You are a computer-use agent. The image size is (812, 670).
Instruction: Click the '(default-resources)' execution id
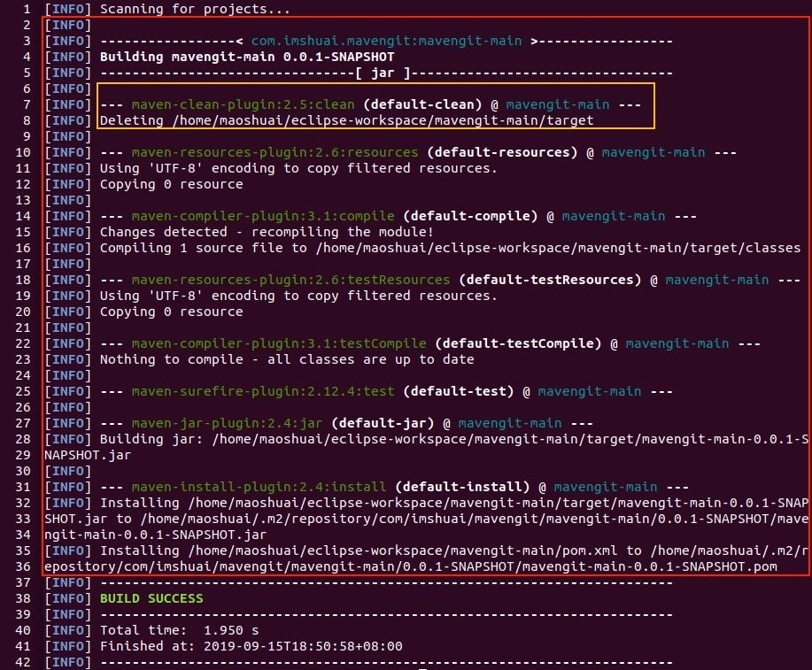pos(502,152)
